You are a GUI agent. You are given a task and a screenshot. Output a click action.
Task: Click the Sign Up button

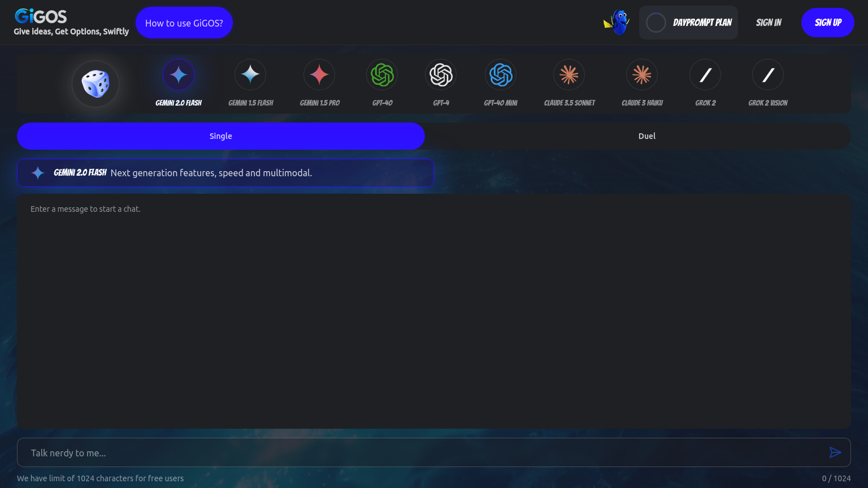(827, 23)
